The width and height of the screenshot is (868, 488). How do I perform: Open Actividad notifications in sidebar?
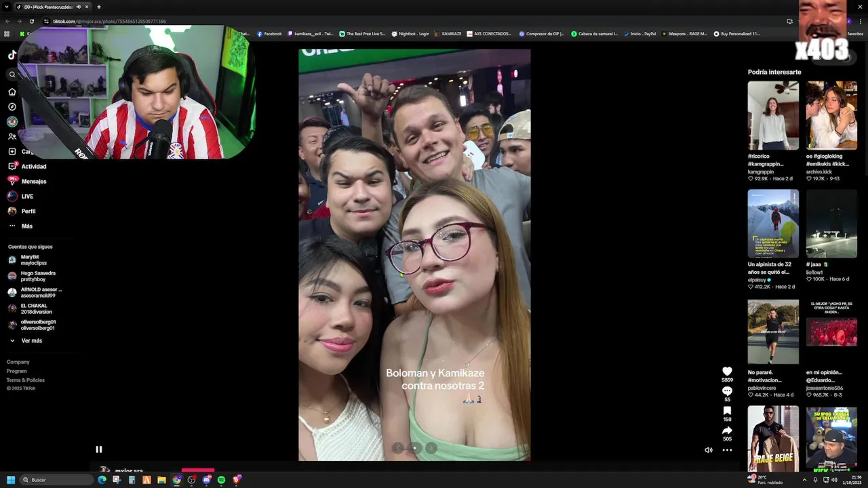coord(27,166)
